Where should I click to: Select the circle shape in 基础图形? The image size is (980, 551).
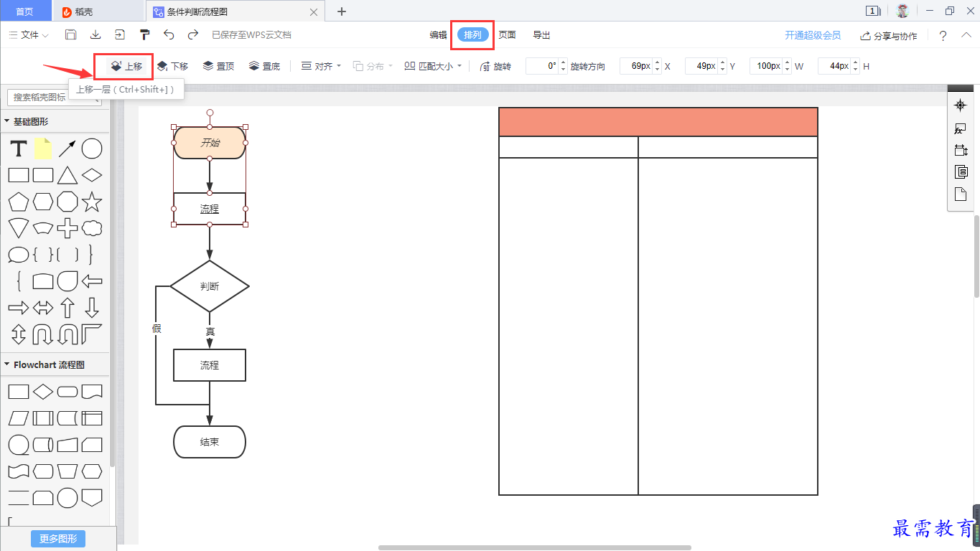pos(92,149)
